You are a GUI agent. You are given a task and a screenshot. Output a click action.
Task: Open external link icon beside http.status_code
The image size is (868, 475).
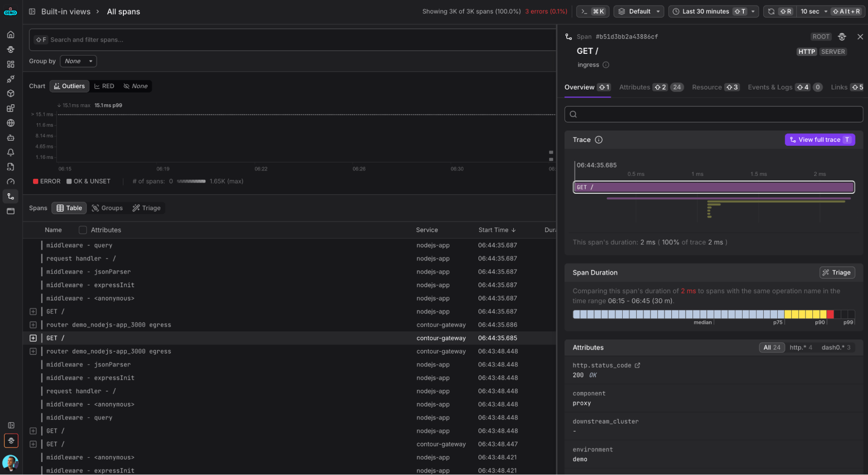tap(637, 366)
